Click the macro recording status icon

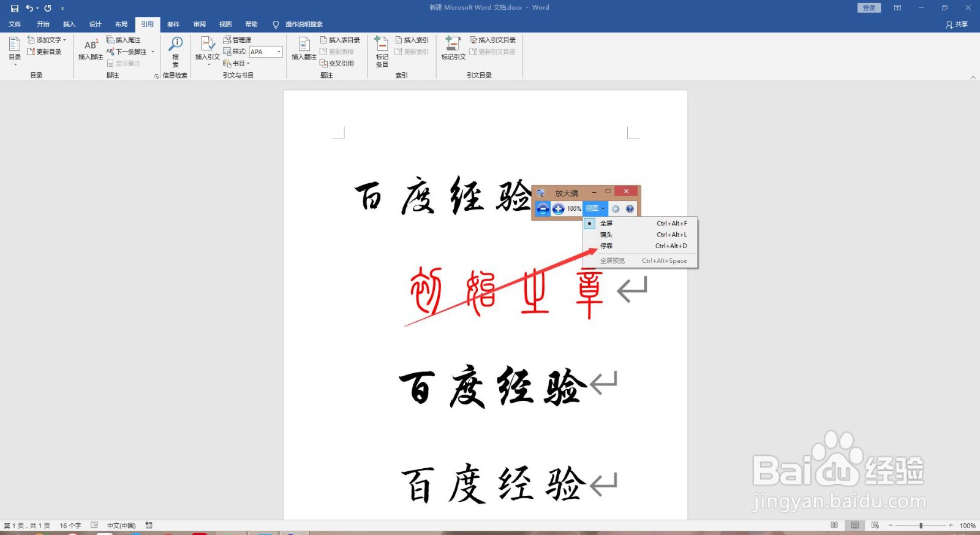tap(149, 526)
